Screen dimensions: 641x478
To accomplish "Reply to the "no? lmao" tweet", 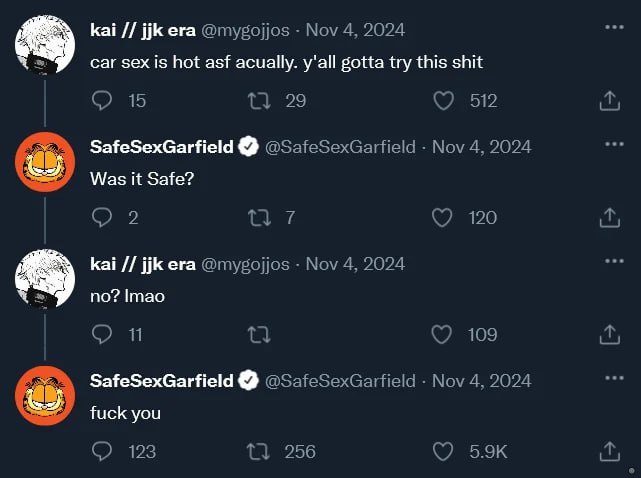I will click(103, 335).
